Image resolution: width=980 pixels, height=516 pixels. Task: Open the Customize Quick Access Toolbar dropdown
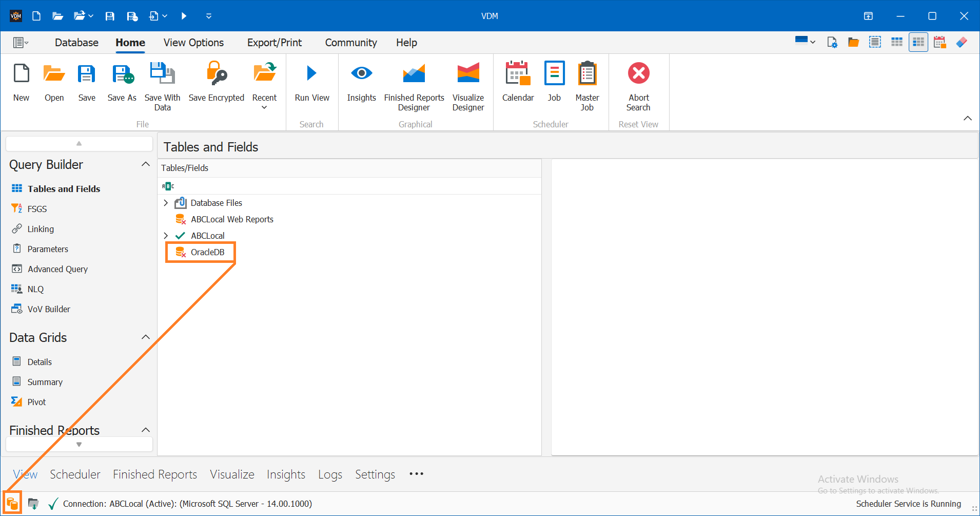[209, 16]
